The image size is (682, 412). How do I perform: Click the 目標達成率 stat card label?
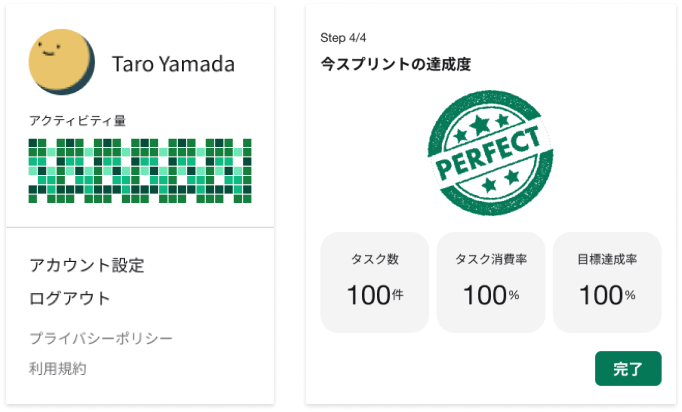tap(607, 259)
